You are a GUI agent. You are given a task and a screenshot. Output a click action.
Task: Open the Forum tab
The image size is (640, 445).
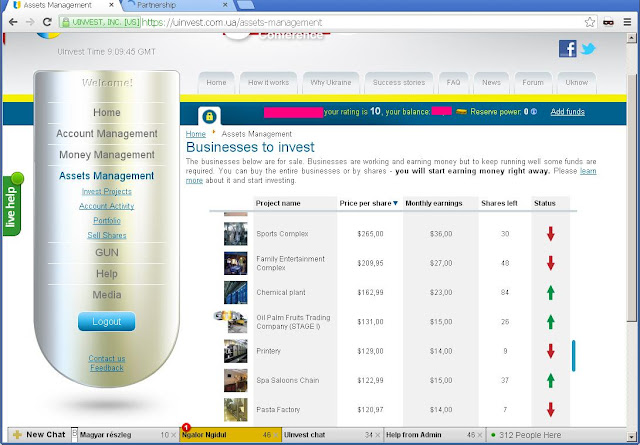coord(533,82)
